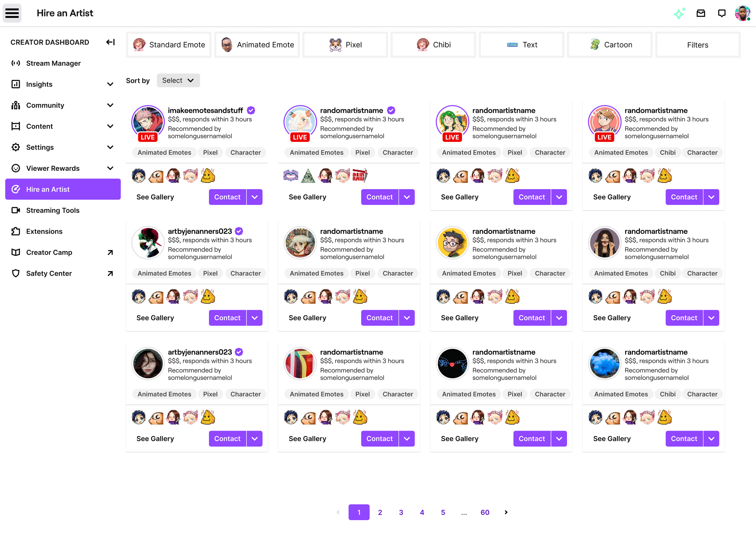Viewport: 756px width, 538px height.
Task: Open the whispers chat bubble icon
Action: [x=722, y=13]
